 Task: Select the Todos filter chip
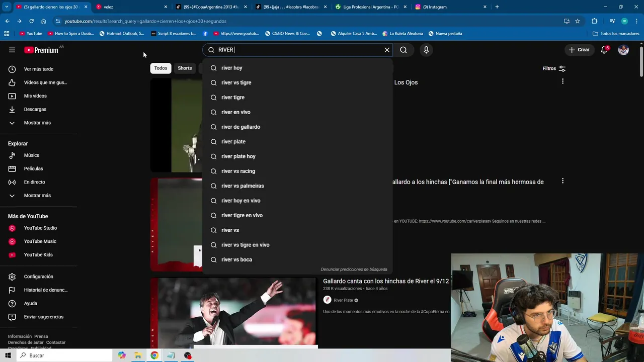coord(160,68)
